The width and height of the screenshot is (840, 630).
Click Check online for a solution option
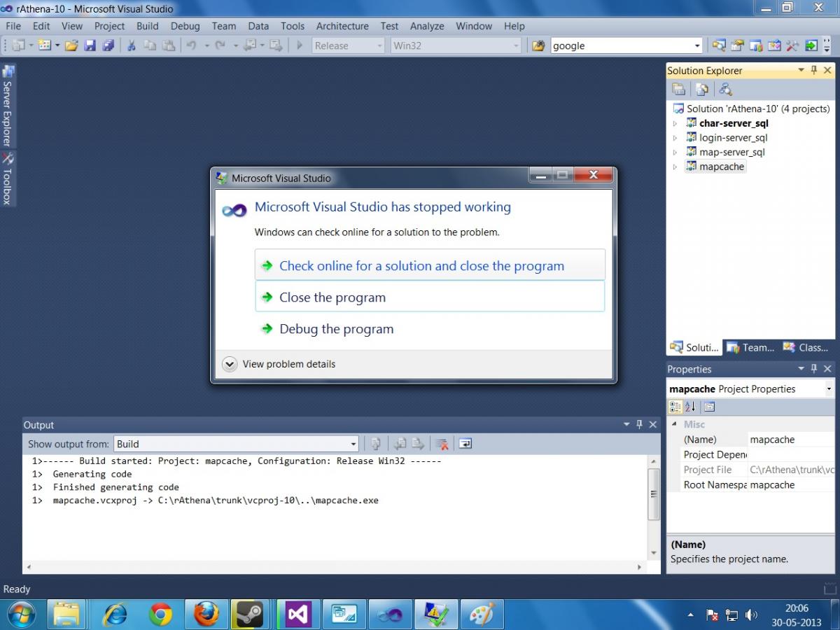pos(430,266)
